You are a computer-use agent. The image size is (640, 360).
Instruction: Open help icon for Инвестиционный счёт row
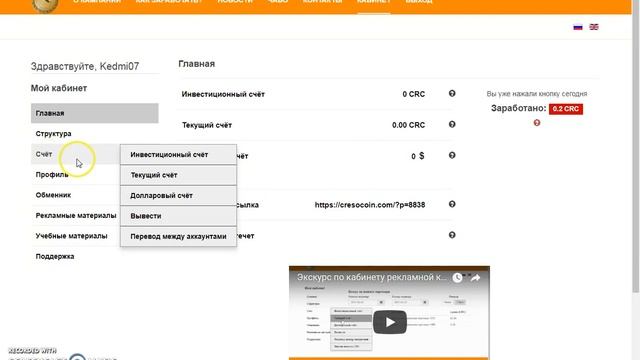click(452, 93)
